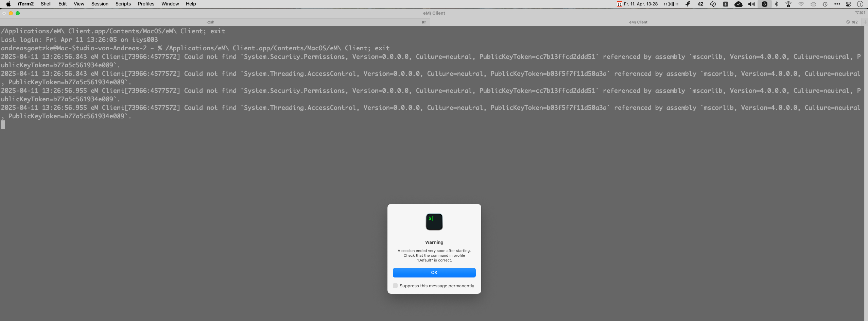This screenshot has height=321, width=868.
Task: Open the cloud checkmark menu bar icon
Action: [x=738, y=4]
